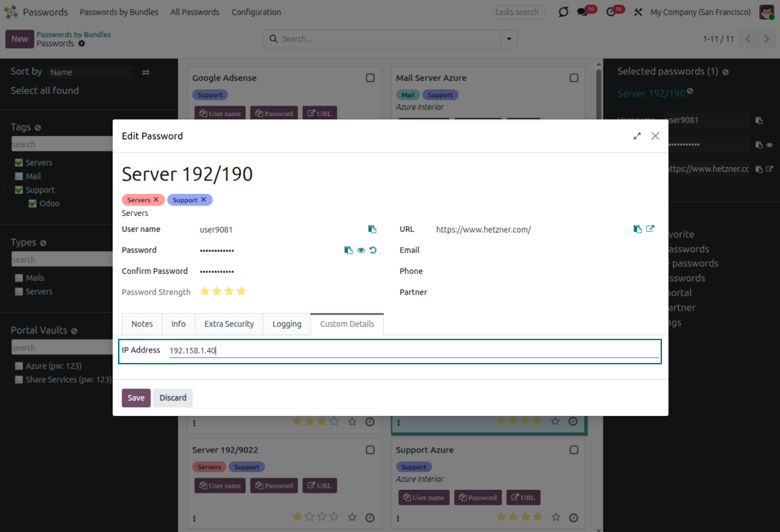Open the activities clock icon in navbar

coord(610,12)
